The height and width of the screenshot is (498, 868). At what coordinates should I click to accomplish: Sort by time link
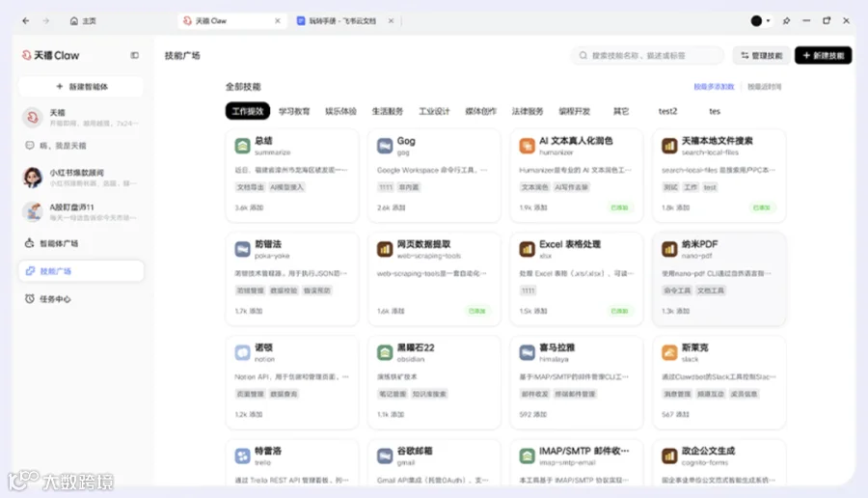pos(765,87)
